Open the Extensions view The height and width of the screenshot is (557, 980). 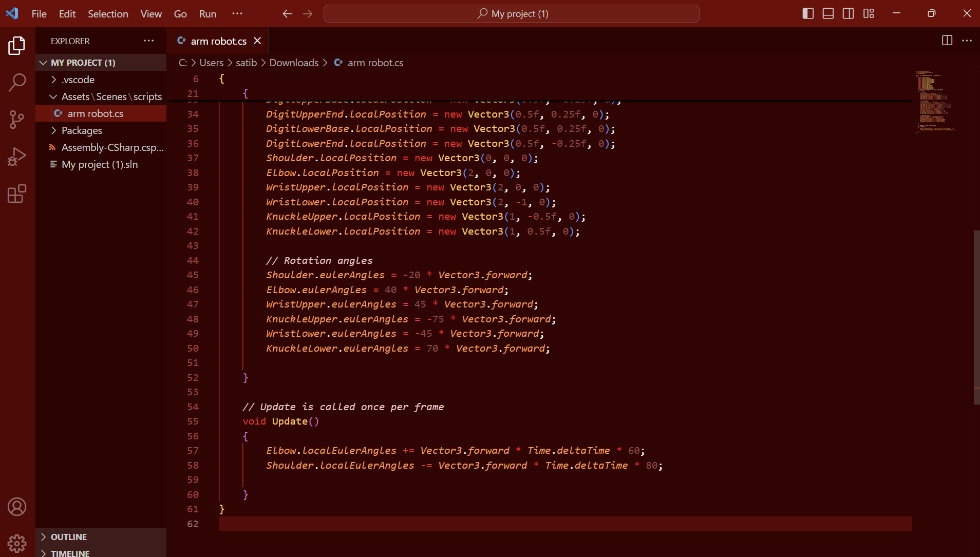tap(17, 194)
